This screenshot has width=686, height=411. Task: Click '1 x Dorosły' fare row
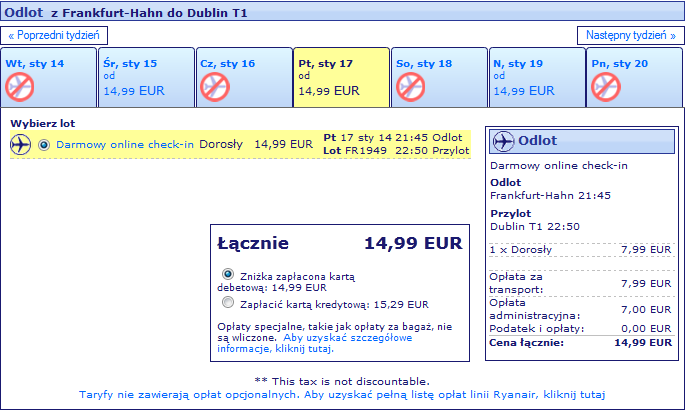point(581,249)
